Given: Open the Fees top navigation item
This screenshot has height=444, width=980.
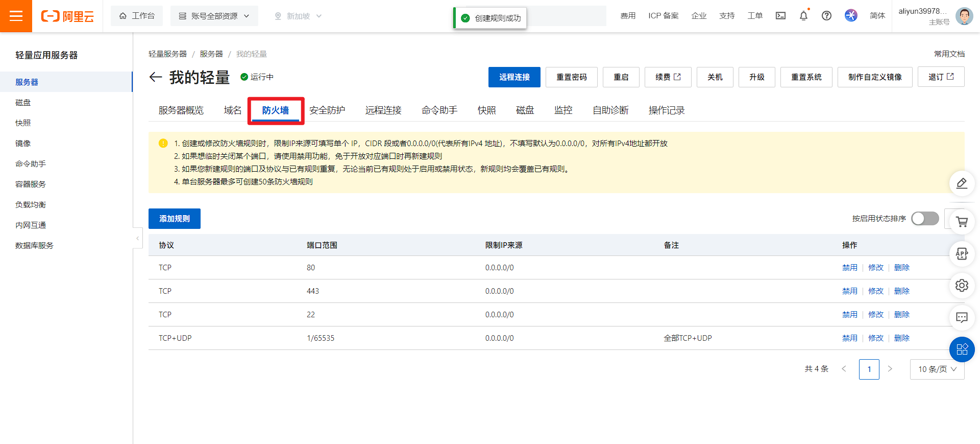Looking at the screenshot, I should [x=628, y=16].
